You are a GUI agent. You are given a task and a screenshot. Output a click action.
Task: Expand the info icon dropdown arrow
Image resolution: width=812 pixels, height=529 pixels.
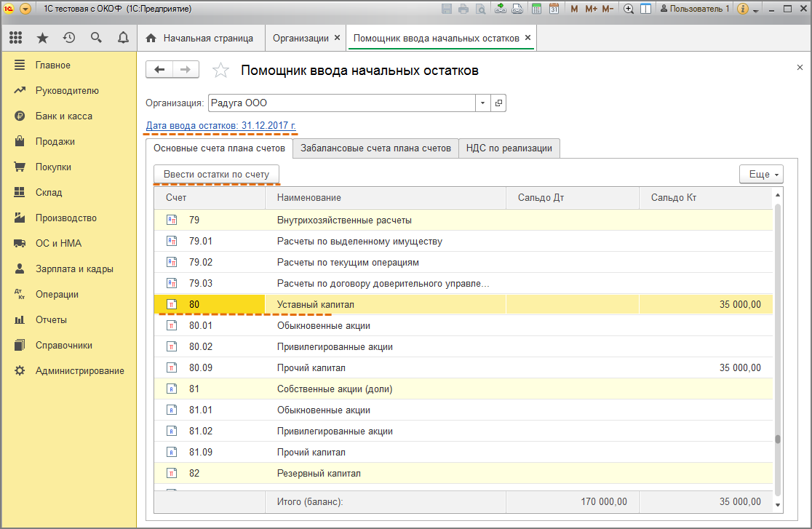tap(756, 9)
